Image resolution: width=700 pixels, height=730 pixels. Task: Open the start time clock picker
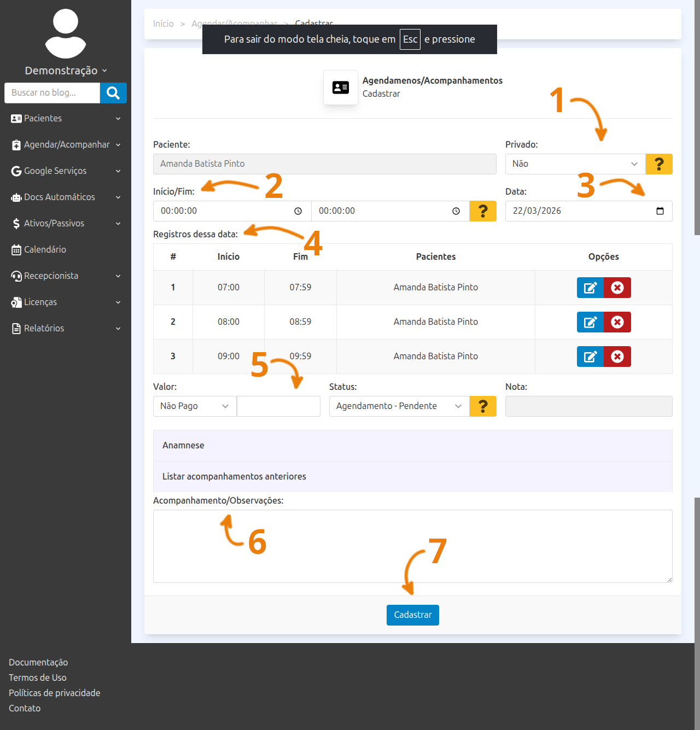click(298, 211)
